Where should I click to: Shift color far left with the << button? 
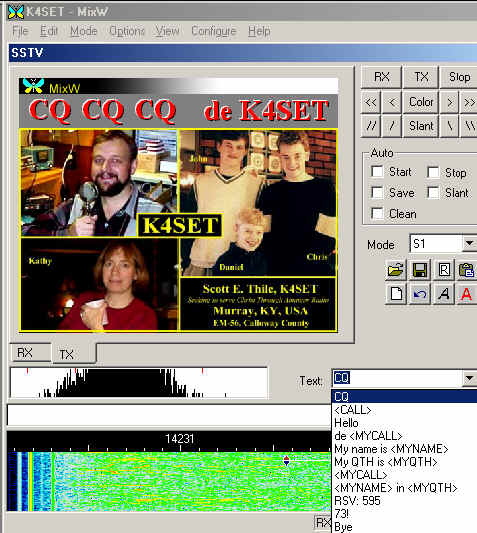pyautogui.click(x=371, y=102)
